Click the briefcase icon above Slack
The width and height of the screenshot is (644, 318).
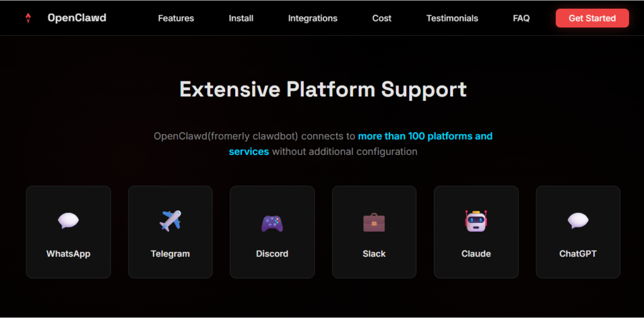(374, 222)
